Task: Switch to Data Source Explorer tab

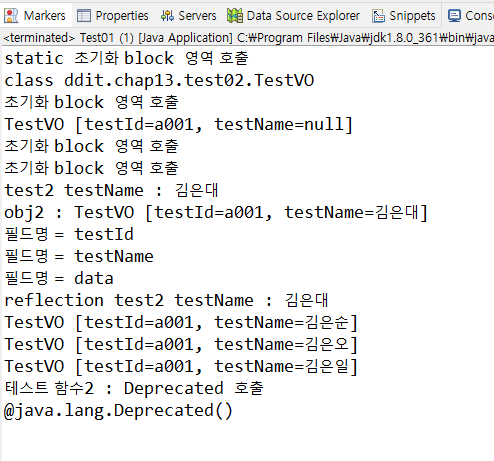Action: coord(293,15)
